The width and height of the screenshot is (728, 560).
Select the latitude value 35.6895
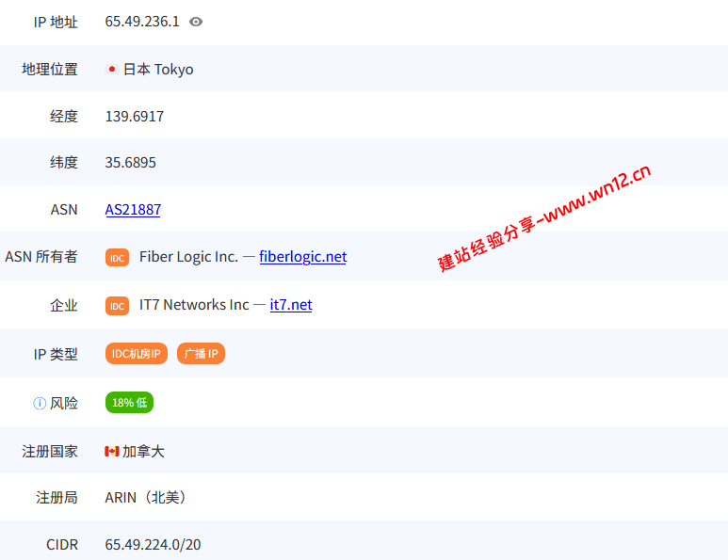(131, 163)
